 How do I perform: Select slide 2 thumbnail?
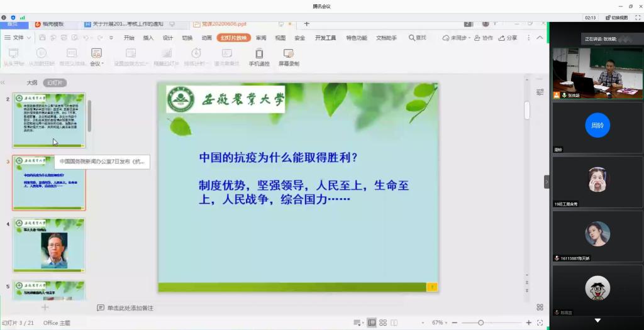pos(49,120)
